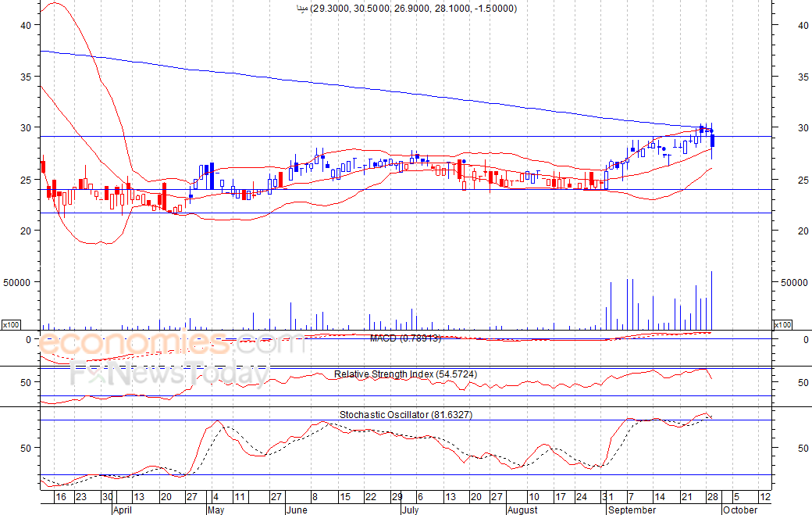Select the MACD (0.78913) indicator label

pos(405,338)
